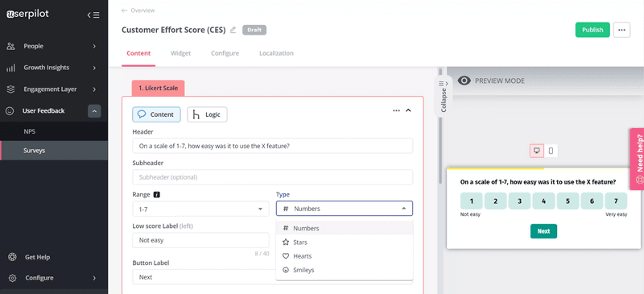Expand the Engagement Layer menu

pyautogui.click(x=94, y=89)
